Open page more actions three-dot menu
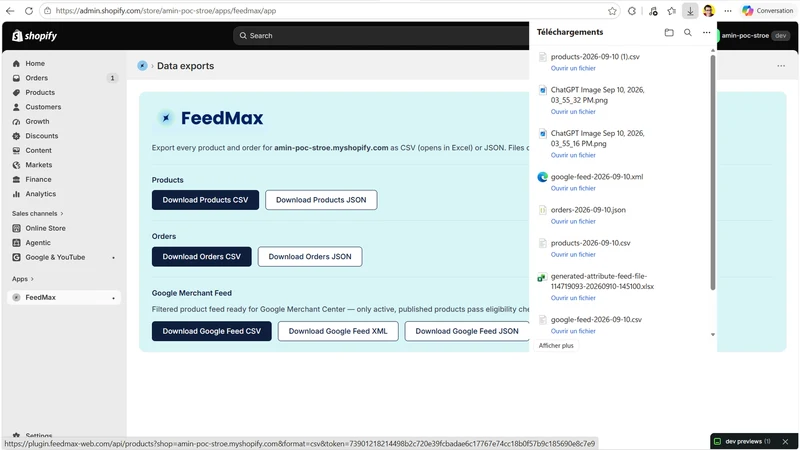The width and height of the screenshot is (800, 450). pos(781,66)
